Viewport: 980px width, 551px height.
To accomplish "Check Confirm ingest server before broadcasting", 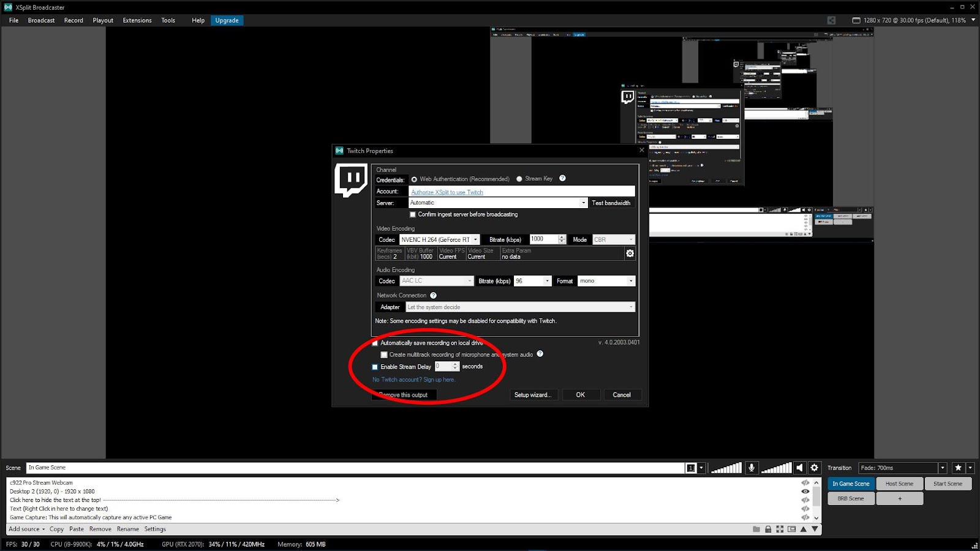I will coord(413,214).
